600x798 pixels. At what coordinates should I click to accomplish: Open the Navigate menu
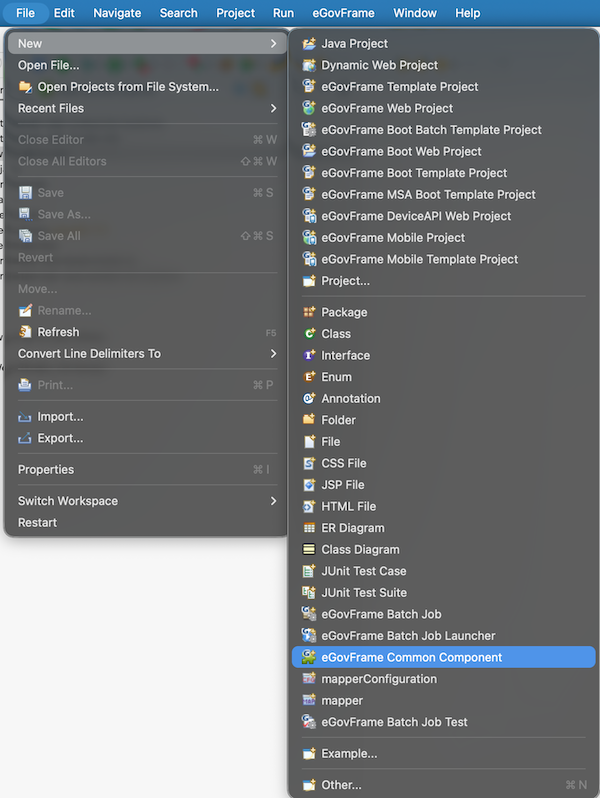coord(117,13)
